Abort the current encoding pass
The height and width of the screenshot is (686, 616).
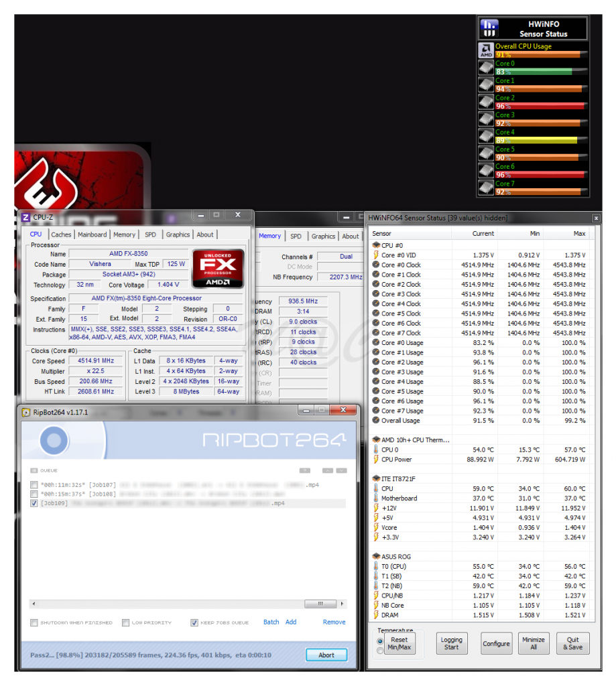coord(326,655)
